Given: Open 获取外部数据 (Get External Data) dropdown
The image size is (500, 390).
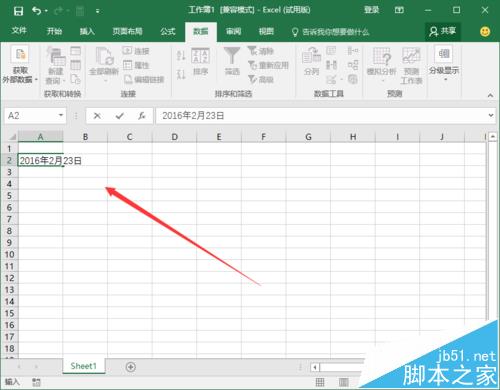Looking at the screenshot, I should click(20, 65).
